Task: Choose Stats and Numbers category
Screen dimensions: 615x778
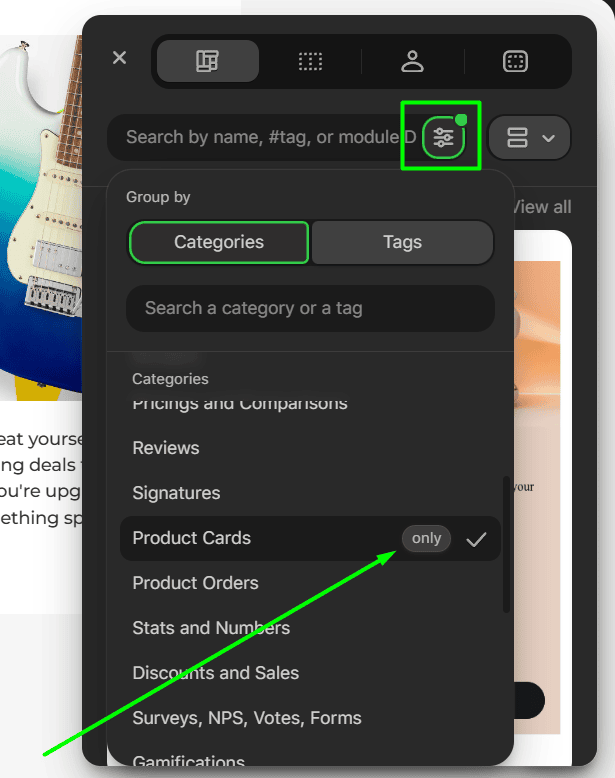Action: pos(211,628)
